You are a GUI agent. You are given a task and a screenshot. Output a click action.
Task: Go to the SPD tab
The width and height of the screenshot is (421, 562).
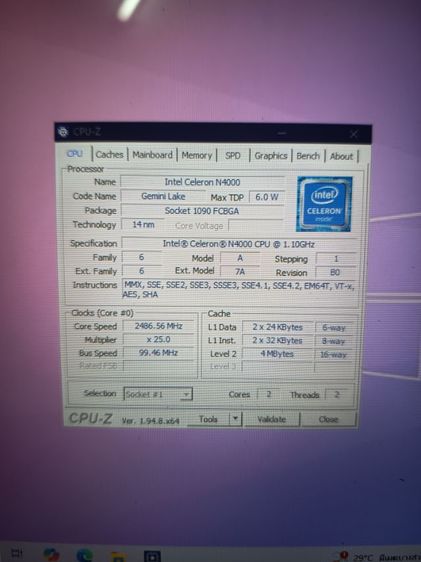(x=233, y=156)
